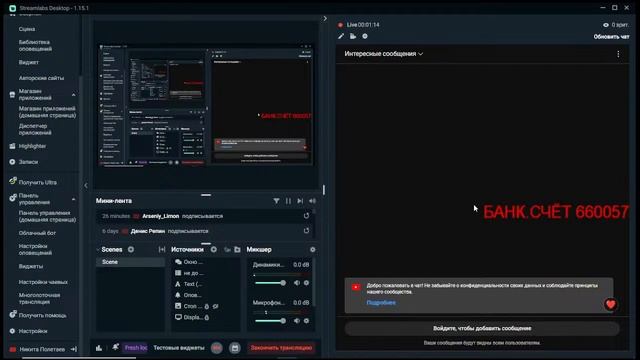Open stream settings gear under Live timer
This screenshot has height=360, width=640.
365,36
